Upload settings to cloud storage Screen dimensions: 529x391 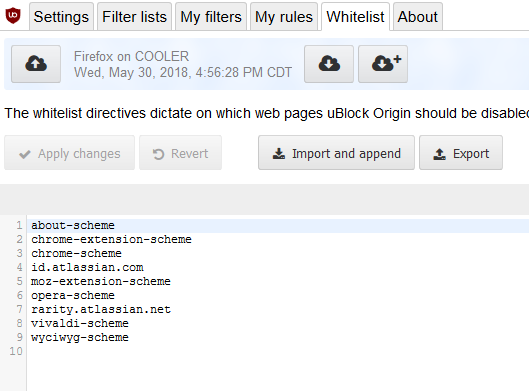[36, 64]
